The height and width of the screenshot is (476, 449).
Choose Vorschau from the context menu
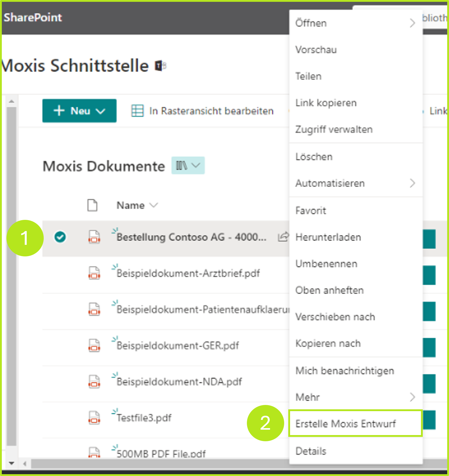(x=316, y=50)
